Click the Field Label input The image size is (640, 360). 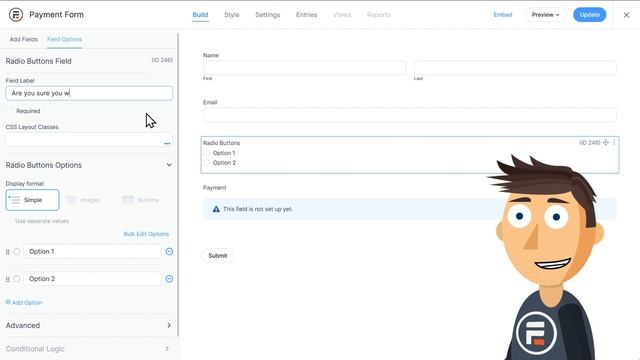click(89, 93)
